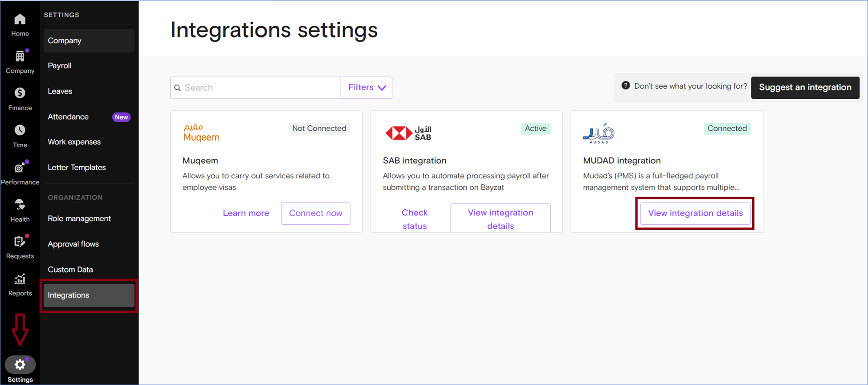The image size is (868, 385).
Task: Click the MUDAD logo
Action: tap(599, 133)
